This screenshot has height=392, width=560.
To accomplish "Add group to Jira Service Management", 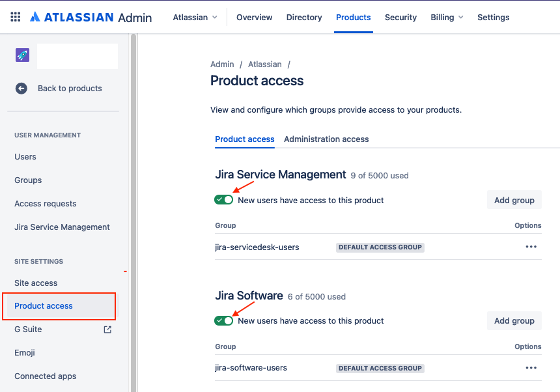I will pyautogui.click(x=514, y=200).
